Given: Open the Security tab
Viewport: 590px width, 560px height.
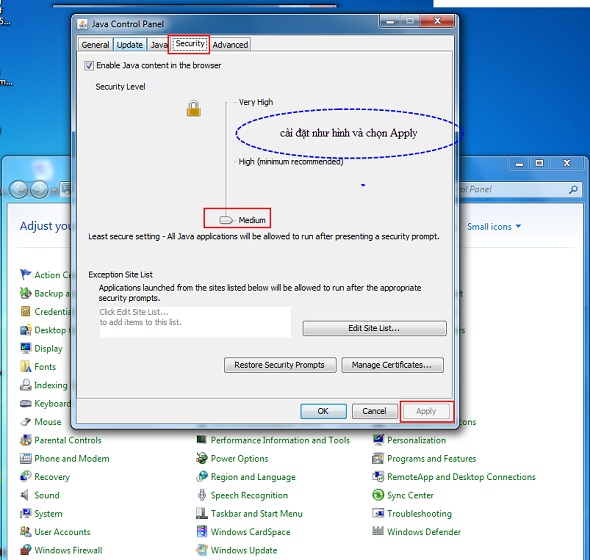Looking at the screenshot, I should [x=189, y=44].
